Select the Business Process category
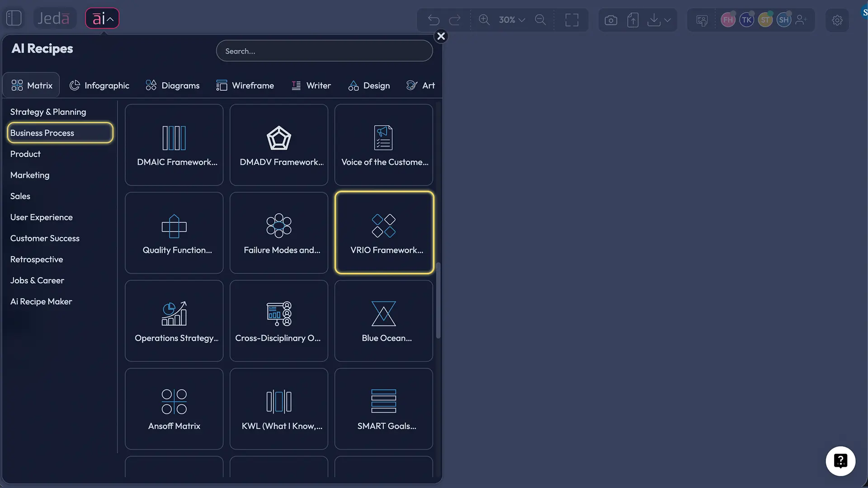The height and width of the screenshot is (488, 868). pos(60,132)
